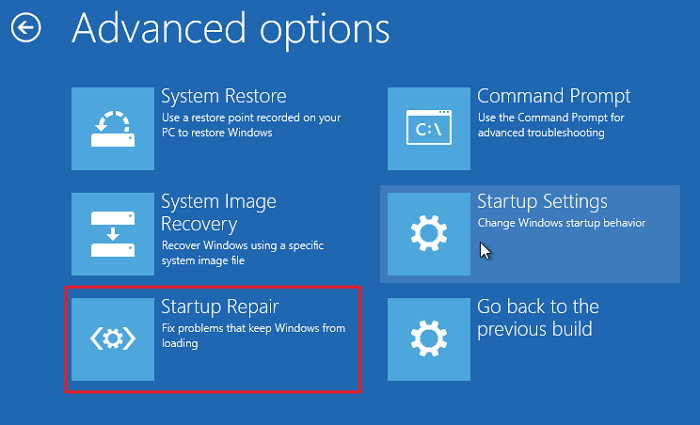The width and height of the screenshot is (700, 425).
Task: Click the back arrow button
Action: (25, 29)
